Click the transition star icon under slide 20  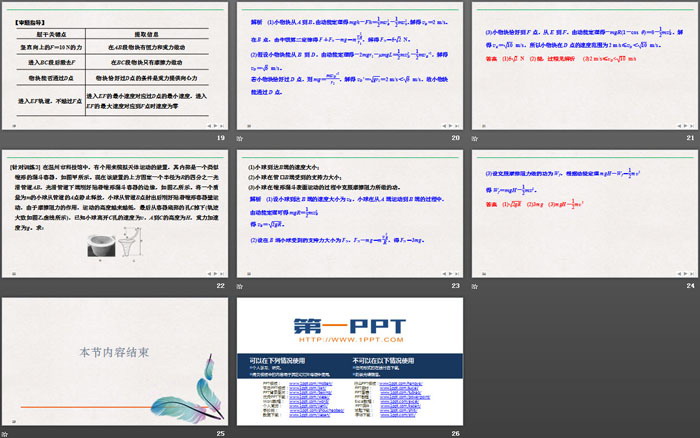tap(240, 140)
